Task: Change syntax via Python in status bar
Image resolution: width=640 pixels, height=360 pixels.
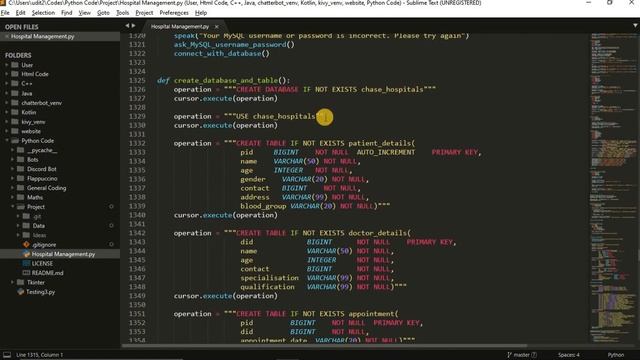Action: (x=616, y=355)
